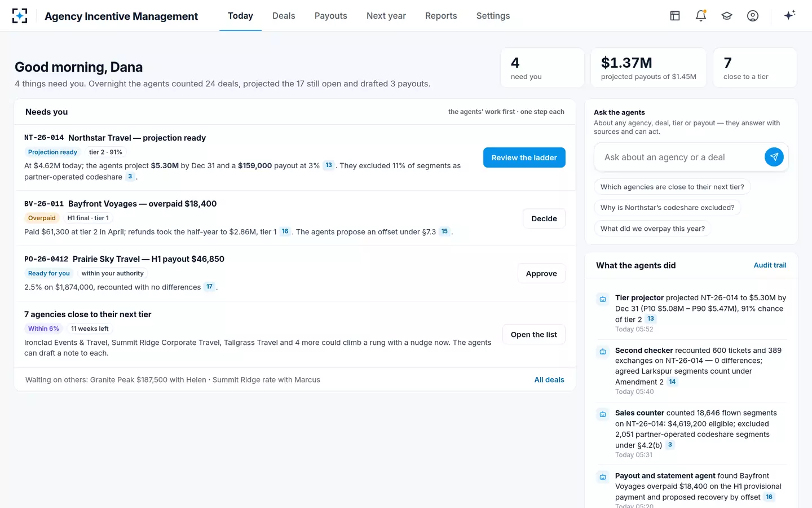Open the Reports tab
Image resolution: width=812 pixels, height=508 pixels.
pos(441,16)
